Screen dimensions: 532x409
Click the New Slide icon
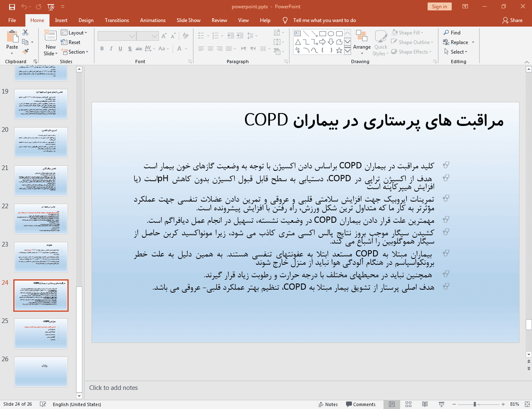(51, 36)
